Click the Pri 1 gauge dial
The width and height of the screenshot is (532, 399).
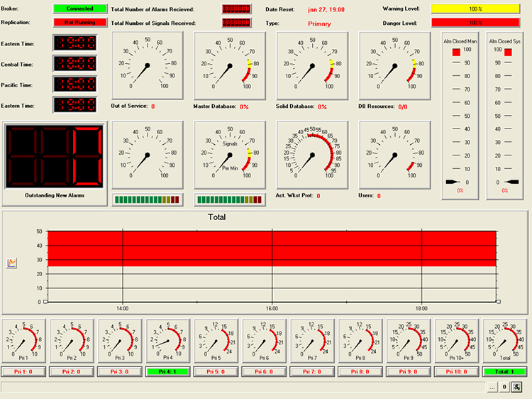(23, 341)
